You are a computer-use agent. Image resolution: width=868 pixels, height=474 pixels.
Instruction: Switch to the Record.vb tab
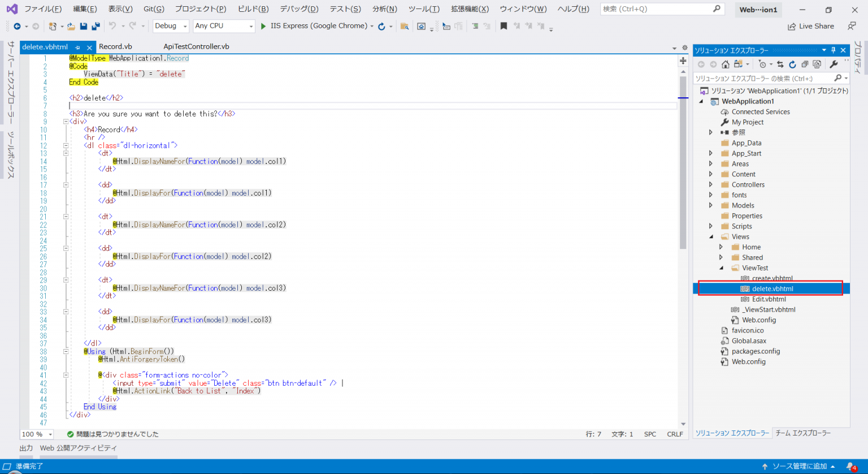click(x=115, y=46)
